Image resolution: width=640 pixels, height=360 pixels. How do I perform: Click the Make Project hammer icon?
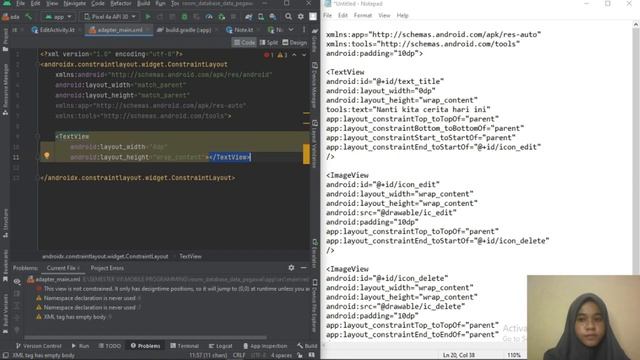coord(29,17)
